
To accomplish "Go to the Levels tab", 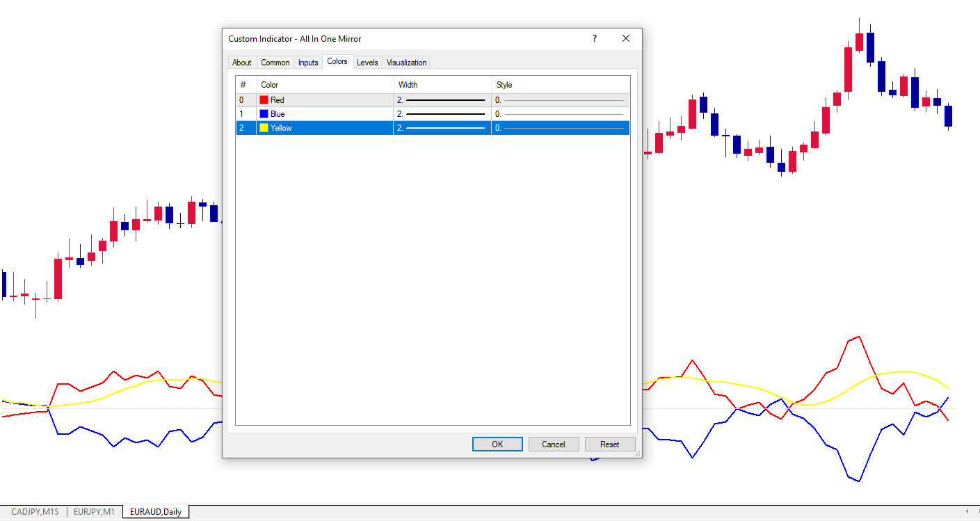I will click(367, 63).
